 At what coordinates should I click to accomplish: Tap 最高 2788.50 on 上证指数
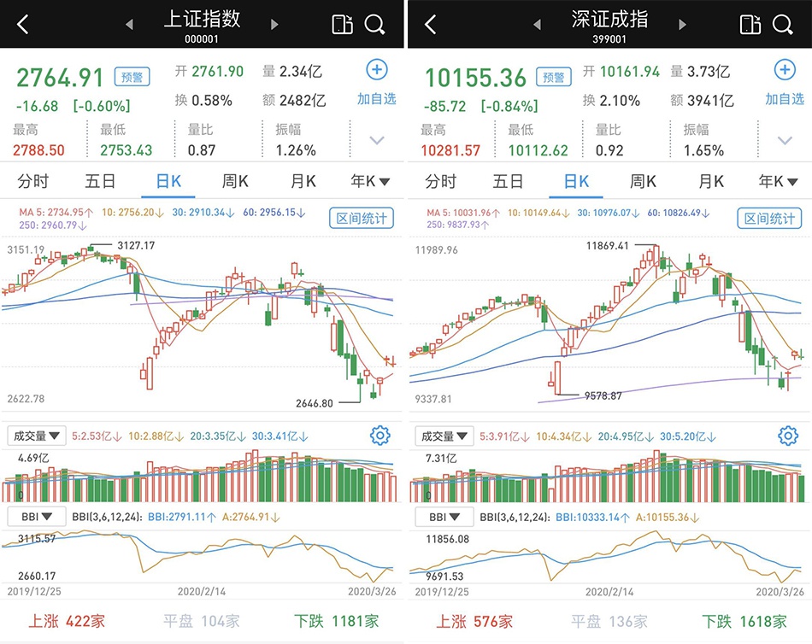pyautogui.click(x=38, y=140)
